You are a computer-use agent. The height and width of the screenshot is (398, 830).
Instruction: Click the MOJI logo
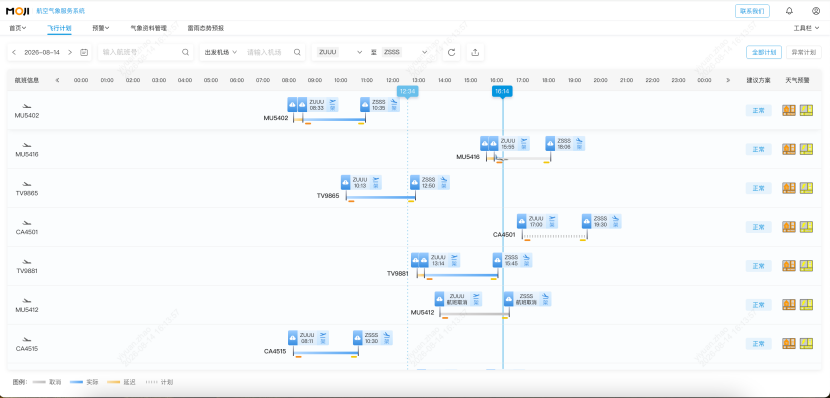tap(17, 11)
